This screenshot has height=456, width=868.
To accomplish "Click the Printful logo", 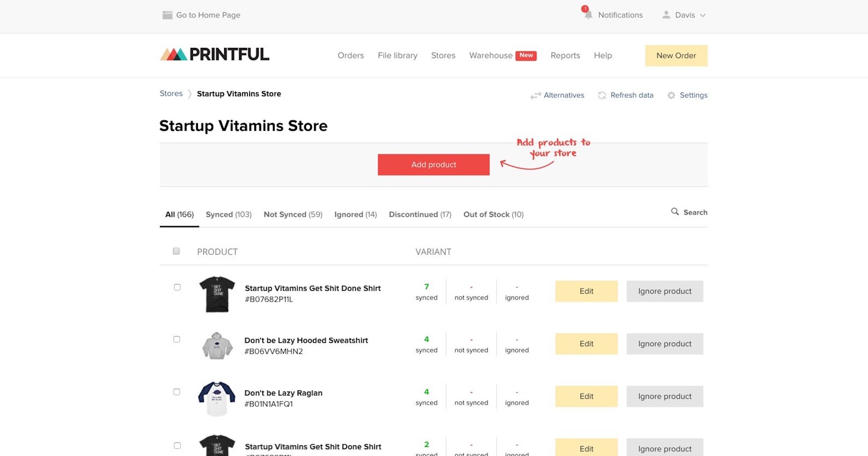I will tap(214, 54).
